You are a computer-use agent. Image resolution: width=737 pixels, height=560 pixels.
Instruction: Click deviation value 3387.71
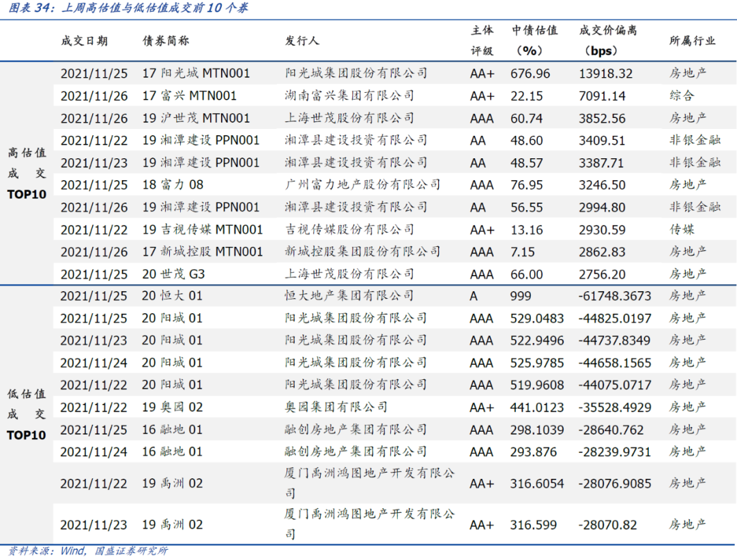coord(601,163)
